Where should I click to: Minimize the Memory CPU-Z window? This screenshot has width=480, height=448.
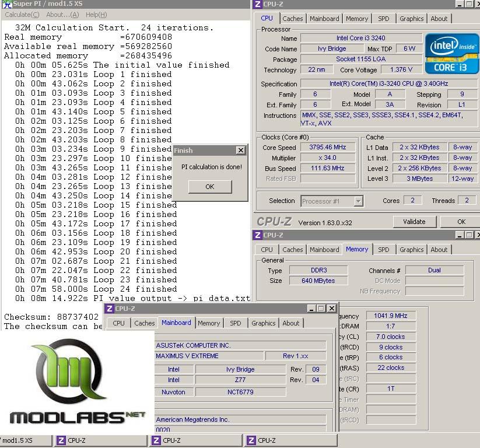460,235
